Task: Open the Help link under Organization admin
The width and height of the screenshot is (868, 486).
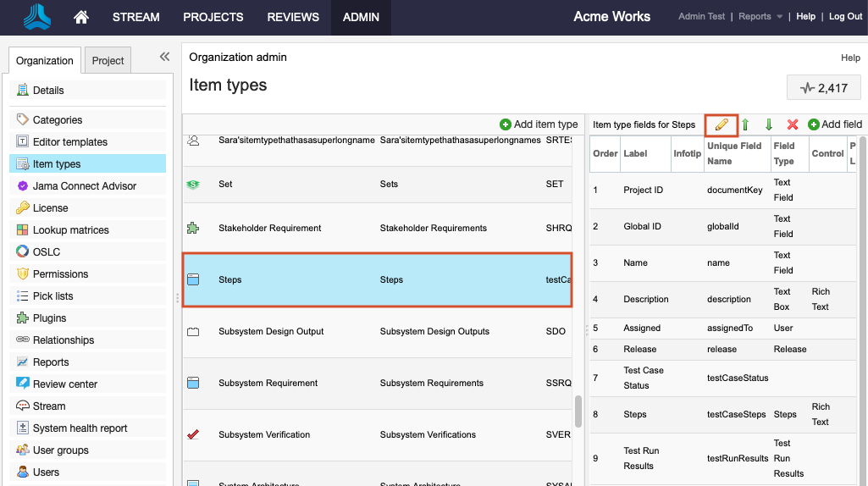Action: [x=850, y=58]
